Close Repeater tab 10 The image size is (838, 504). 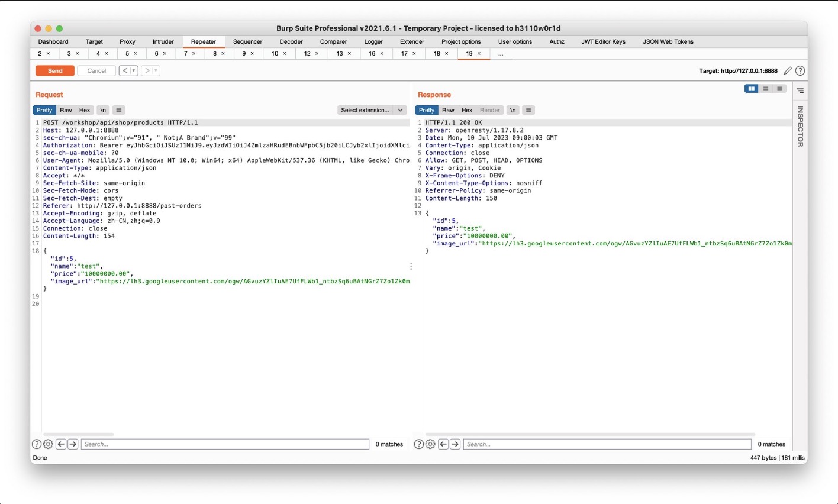(x=285, y=54)
